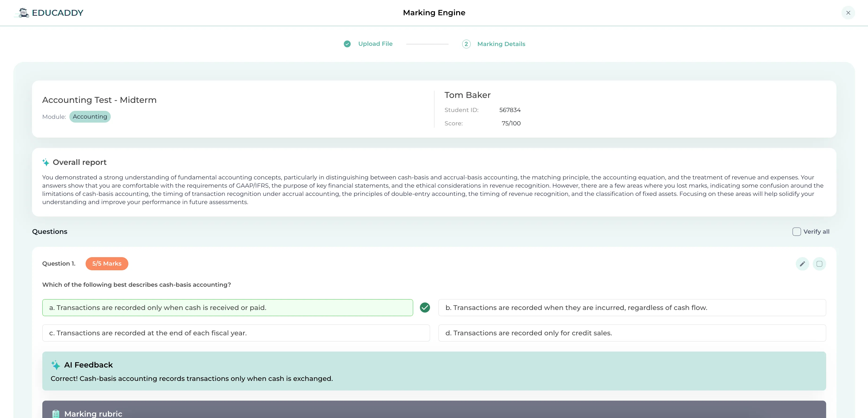Viewport: 868px width, 418px height.
Task: Click the 5/5 Marks badge
Action: (x=107, y=263)
